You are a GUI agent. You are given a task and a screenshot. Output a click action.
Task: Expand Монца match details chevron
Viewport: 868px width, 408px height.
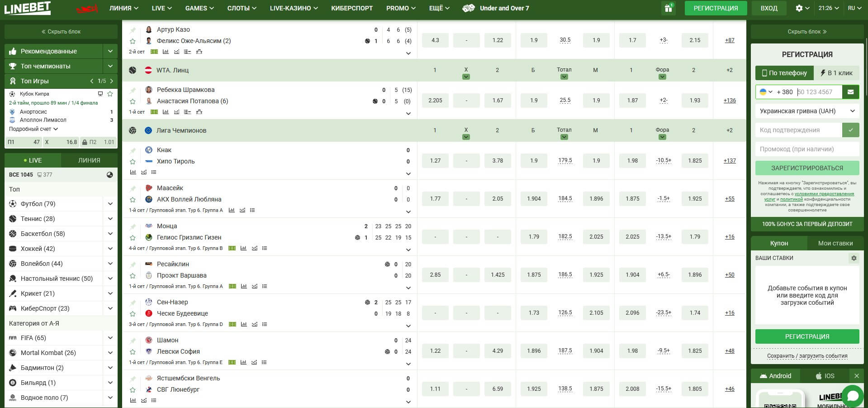408,250
